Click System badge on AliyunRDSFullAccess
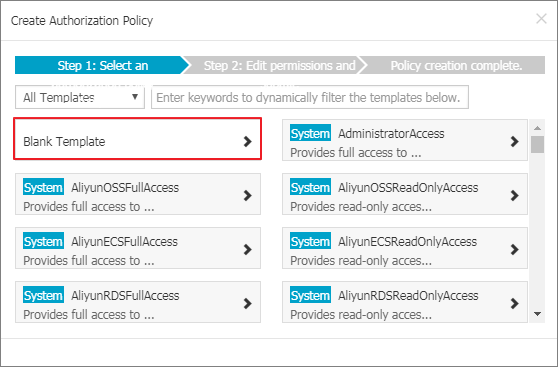Viewport: 558px width, 367px height. [43, 295]
